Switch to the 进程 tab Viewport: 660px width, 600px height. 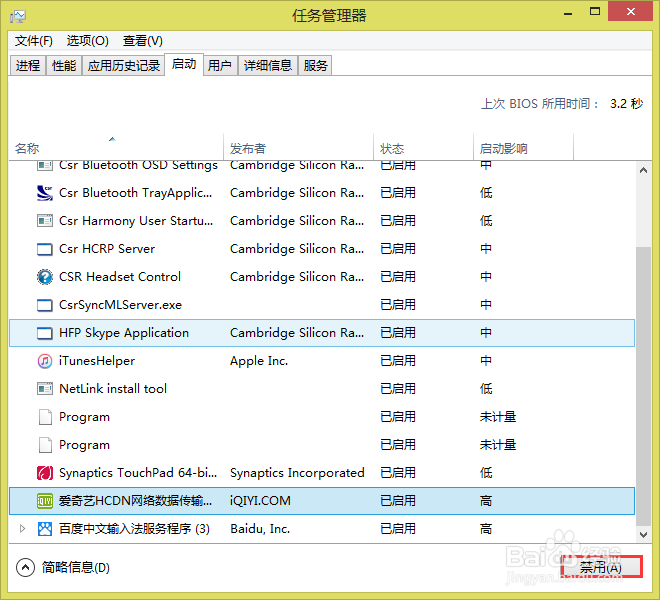click(28, 66)
